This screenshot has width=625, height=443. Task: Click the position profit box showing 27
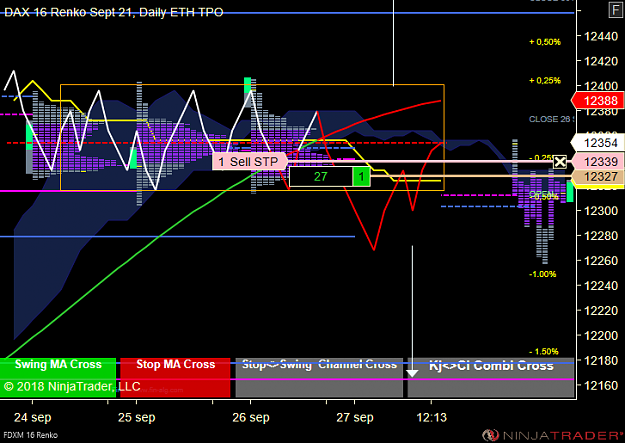click(x=321, y=177)
